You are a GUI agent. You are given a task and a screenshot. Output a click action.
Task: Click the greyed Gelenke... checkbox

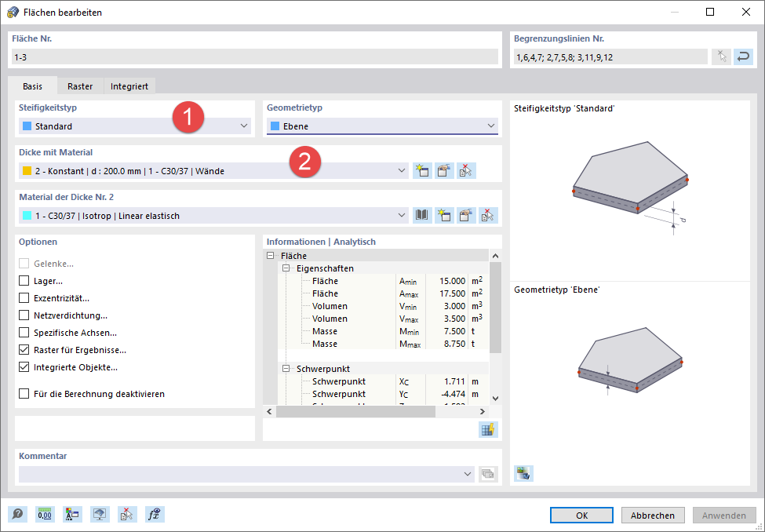click(24, 264)
